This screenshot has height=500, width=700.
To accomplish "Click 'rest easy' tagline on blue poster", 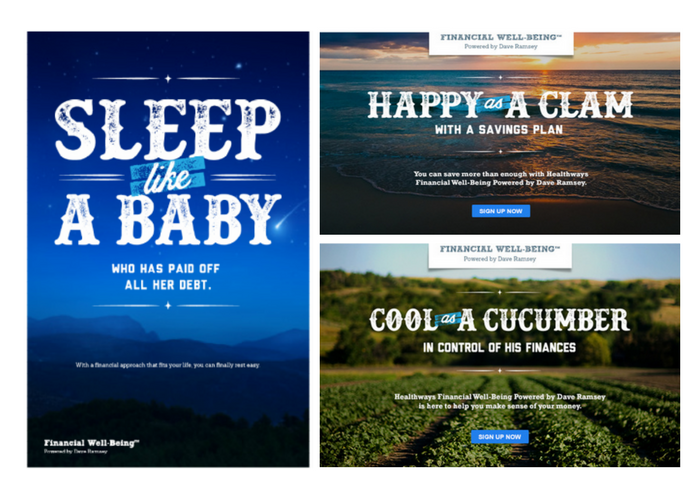I will [167, 365].
